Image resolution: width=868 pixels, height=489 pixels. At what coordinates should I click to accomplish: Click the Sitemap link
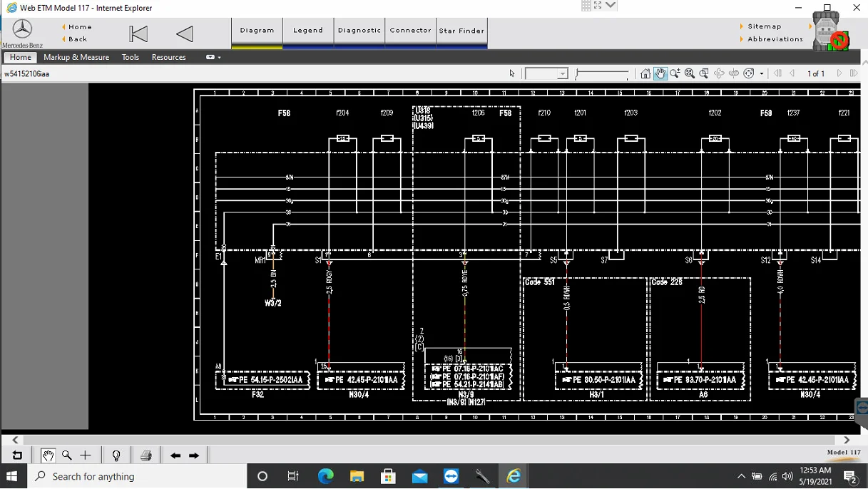[x=764, y=26]
